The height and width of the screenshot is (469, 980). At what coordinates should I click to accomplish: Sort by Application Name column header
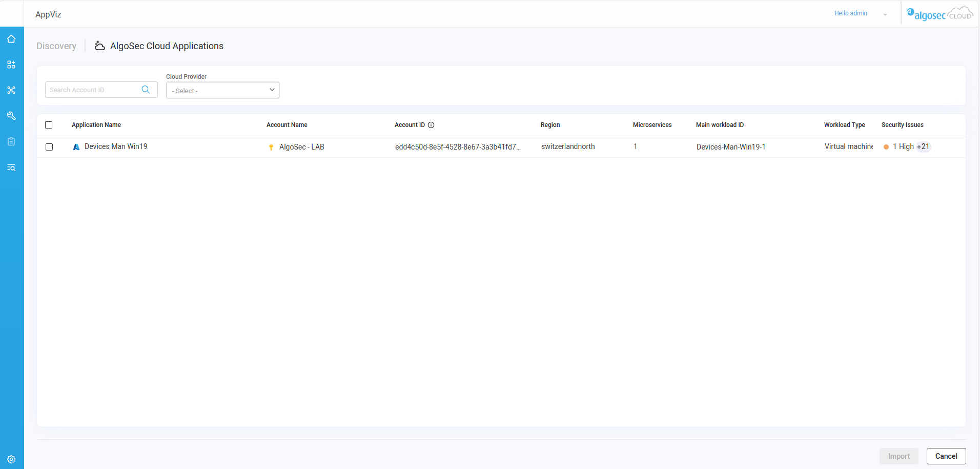[96, 125]
